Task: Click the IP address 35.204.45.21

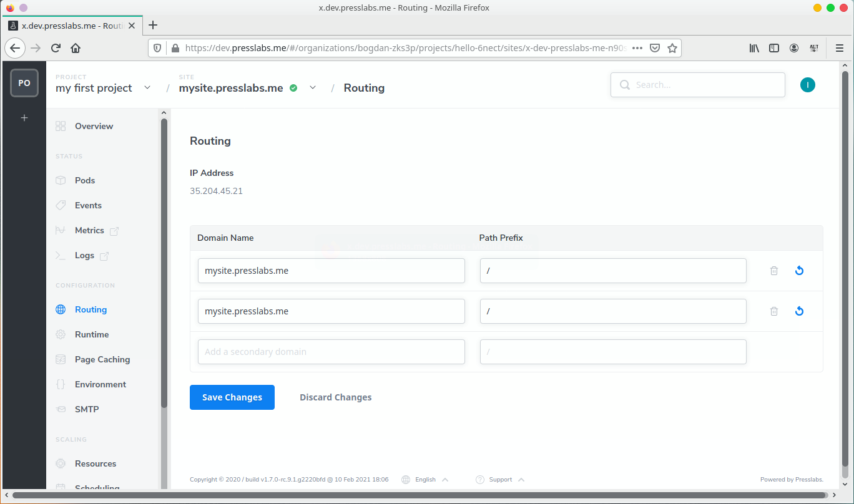Action: (x=216, y=191)
